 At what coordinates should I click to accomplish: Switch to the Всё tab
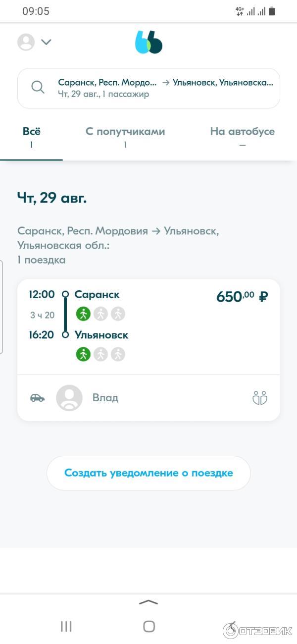31,137
